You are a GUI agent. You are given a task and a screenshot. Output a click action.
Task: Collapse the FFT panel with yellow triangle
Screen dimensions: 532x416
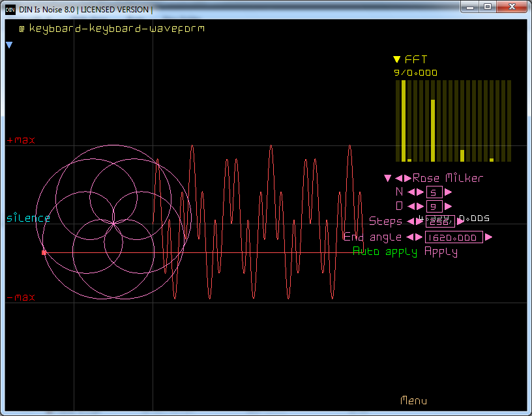click(396, 60)
